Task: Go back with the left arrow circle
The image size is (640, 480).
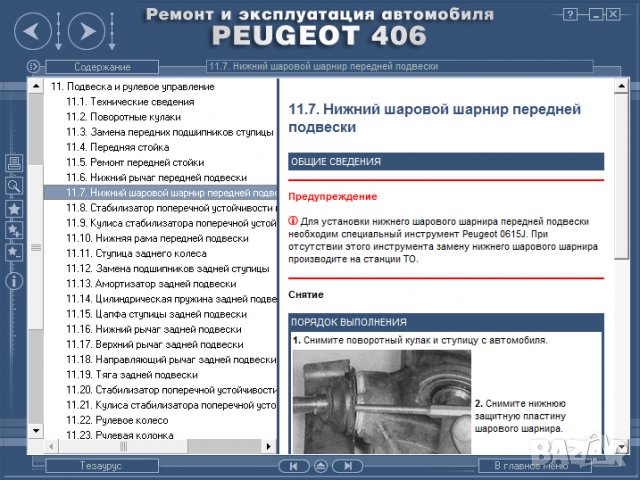Action: (x=33, y=31)
